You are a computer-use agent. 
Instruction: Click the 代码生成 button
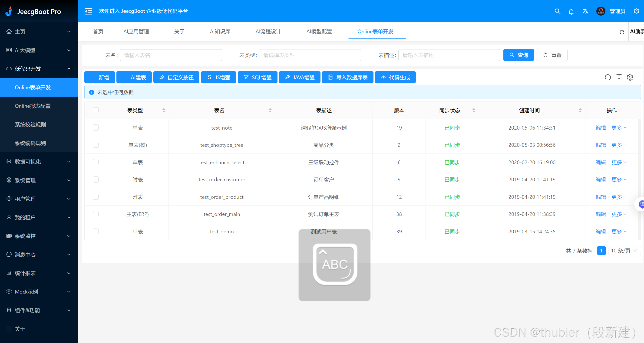(395, 77)
